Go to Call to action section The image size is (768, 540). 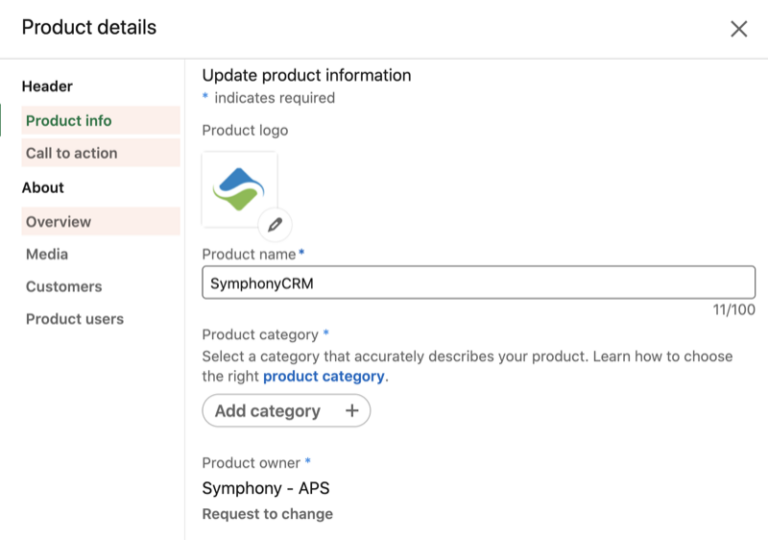(72, 153)
